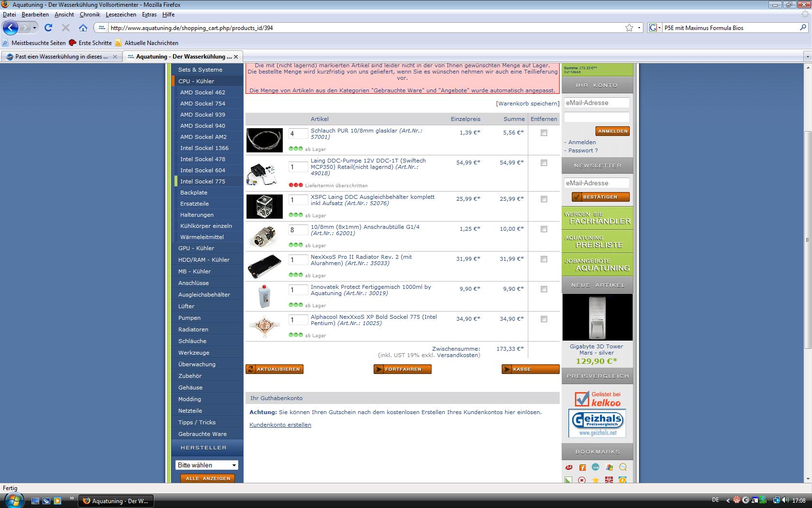Reload the page with the refresh icon
The width and height of the screenshot is (812, 508).
coord(48,28)
